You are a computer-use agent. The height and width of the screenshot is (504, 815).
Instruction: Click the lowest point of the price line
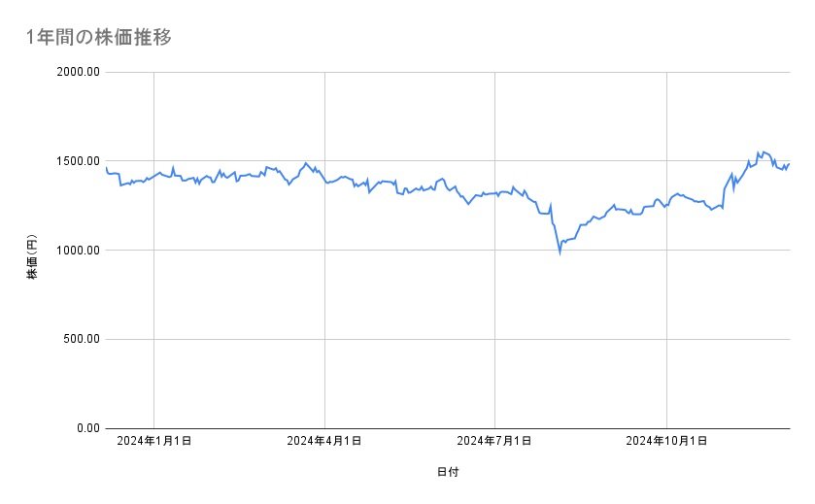(x=560, y=252)
